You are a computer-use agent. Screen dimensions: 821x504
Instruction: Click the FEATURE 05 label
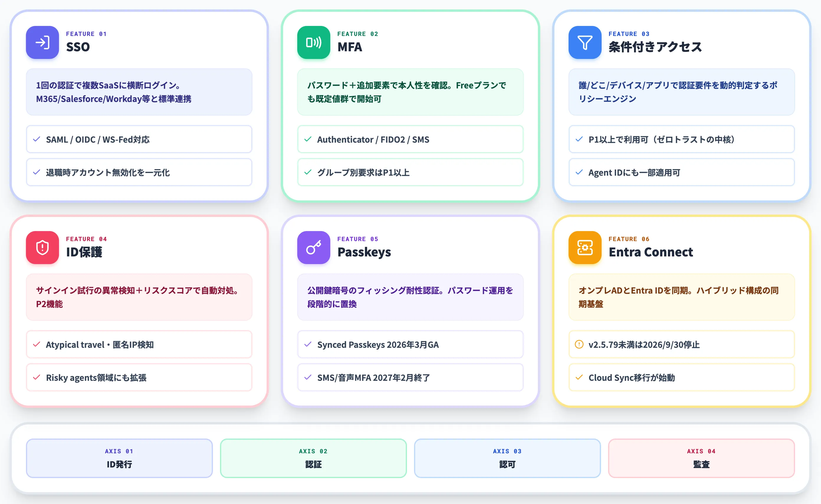[x=357, y=239]
